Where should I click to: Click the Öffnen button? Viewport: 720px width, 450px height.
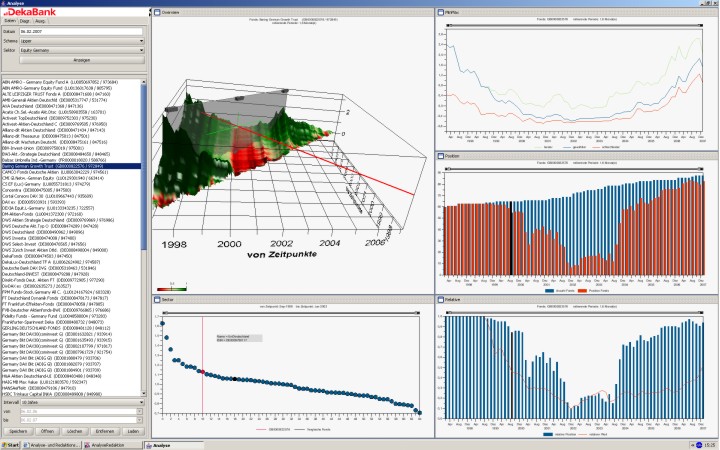tap(47, 431)
